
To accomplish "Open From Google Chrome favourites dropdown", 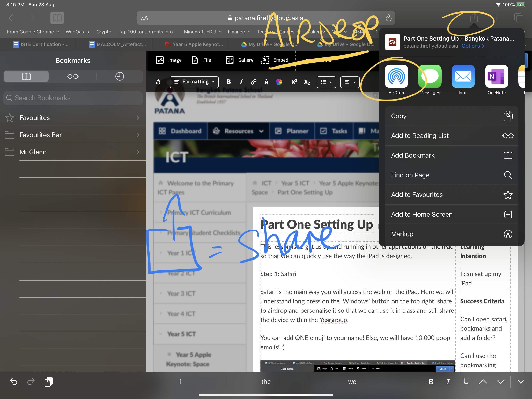I will (33, 32).
